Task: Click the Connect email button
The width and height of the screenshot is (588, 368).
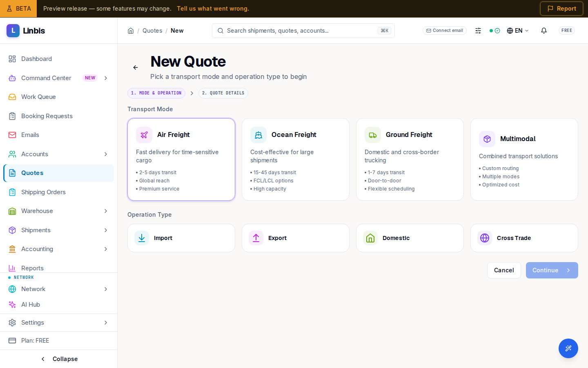Action: (445, 31)
